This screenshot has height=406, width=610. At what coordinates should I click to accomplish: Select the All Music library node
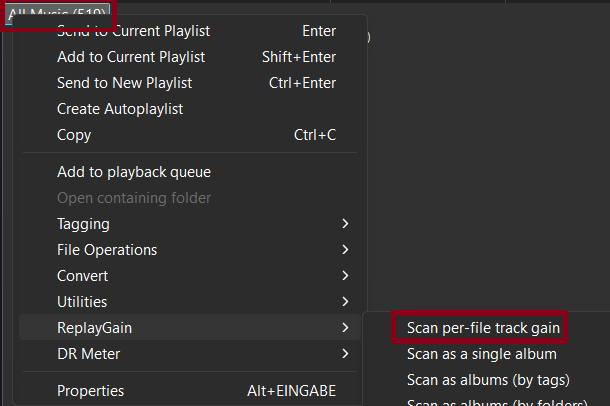[57, 14]
